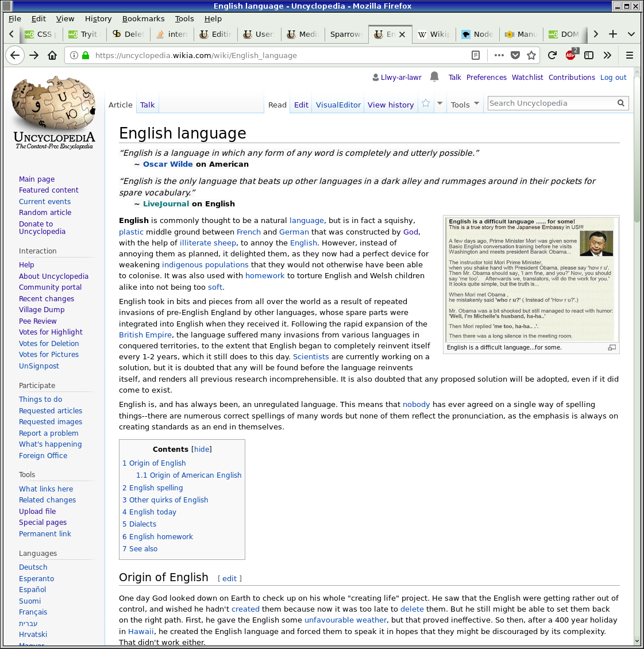Click the search magnifier in Uncyclopedia search
Image resolution: width=644 pixels, height=649 pixels.
point(620,103)
